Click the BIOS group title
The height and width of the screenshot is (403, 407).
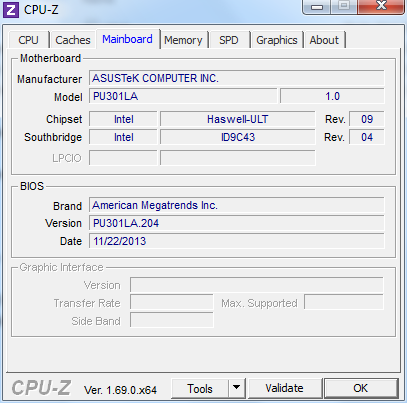(32, 186)
